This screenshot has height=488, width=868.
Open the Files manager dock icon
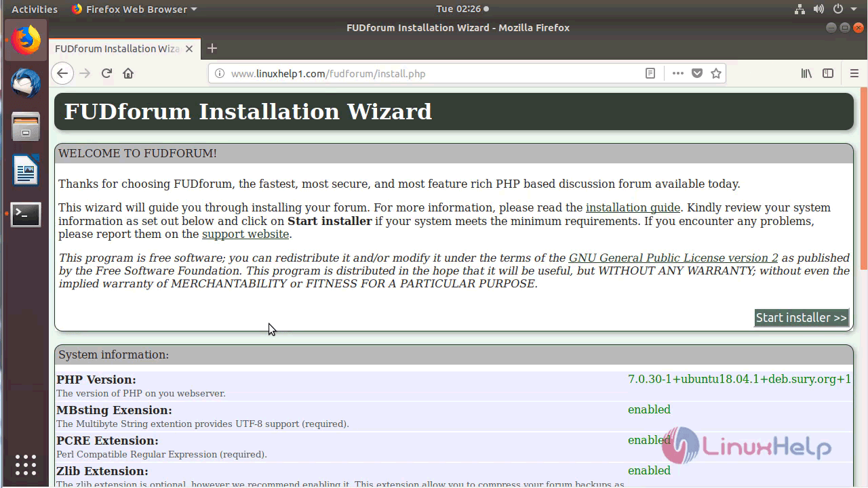26,127
